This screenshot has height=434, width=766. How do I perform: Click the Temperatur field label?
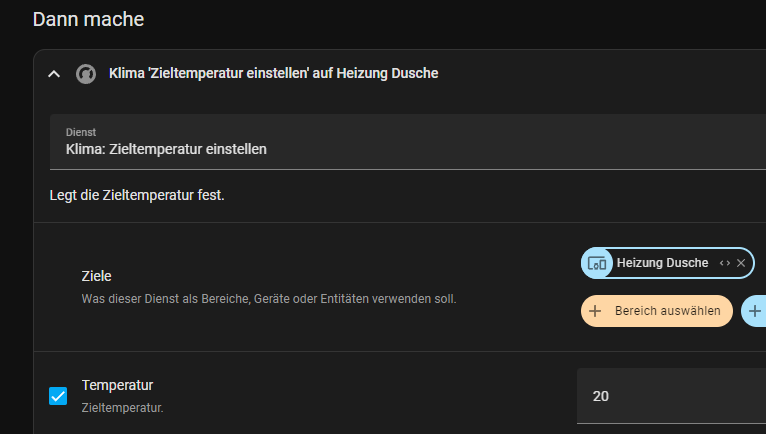coord(117,385)
